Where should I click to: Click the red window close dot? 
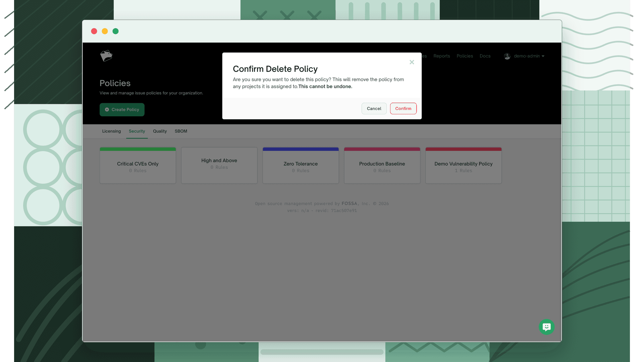pyautogui.click(x=94, y=31)
